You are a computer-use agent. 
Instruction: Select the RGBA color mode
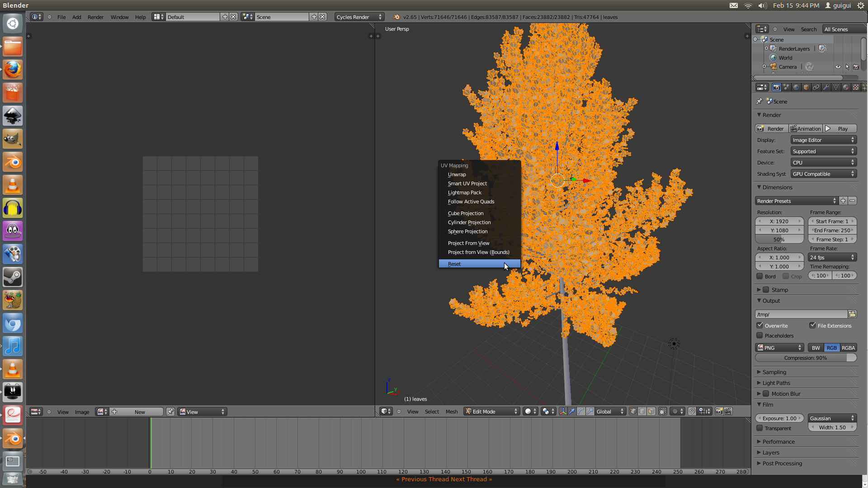pyautogui.click(x=848, y=347)
